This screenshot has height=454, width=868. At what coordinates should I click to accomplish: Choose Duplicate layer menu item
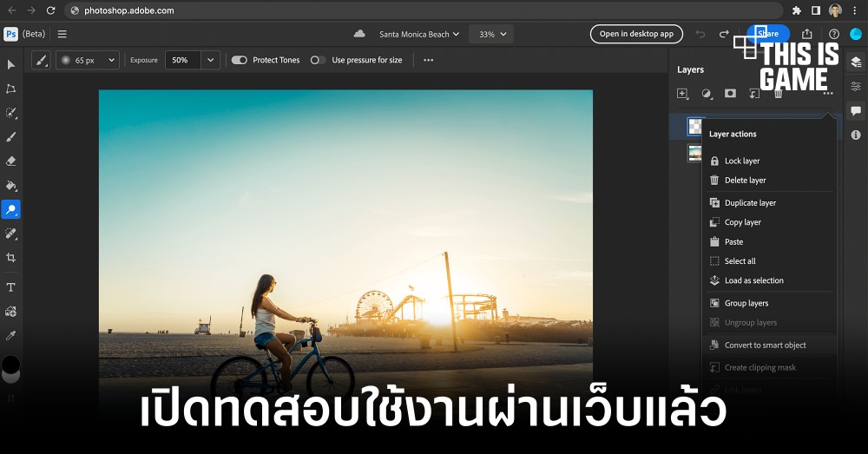click(769, 202)
